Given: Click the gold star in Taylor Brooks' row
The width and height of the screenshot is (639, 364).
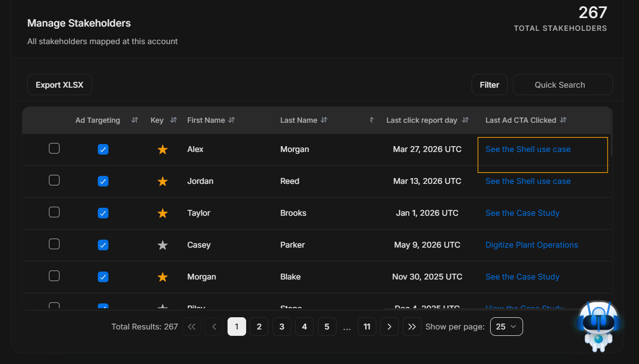Looking at the screenshot, I should point(163,213).
